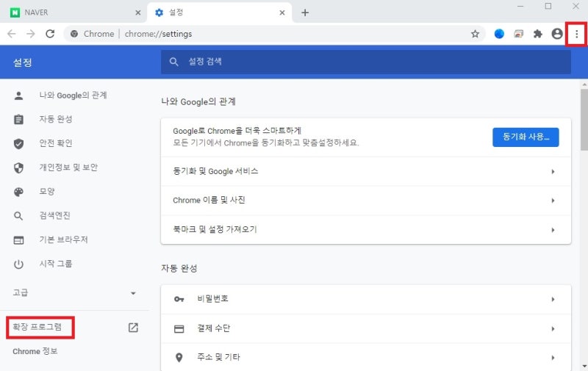Viewport: 588px width, 371px height.
Task: Open 자동 완성 in the sidebar
Action: coord(56,119)
